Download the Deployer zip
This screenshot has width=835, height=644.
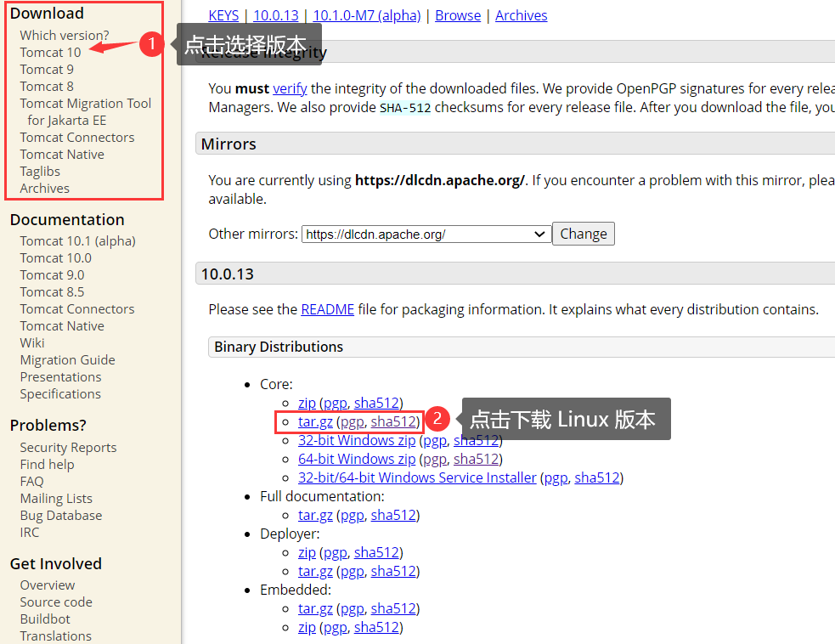[307, 552]
